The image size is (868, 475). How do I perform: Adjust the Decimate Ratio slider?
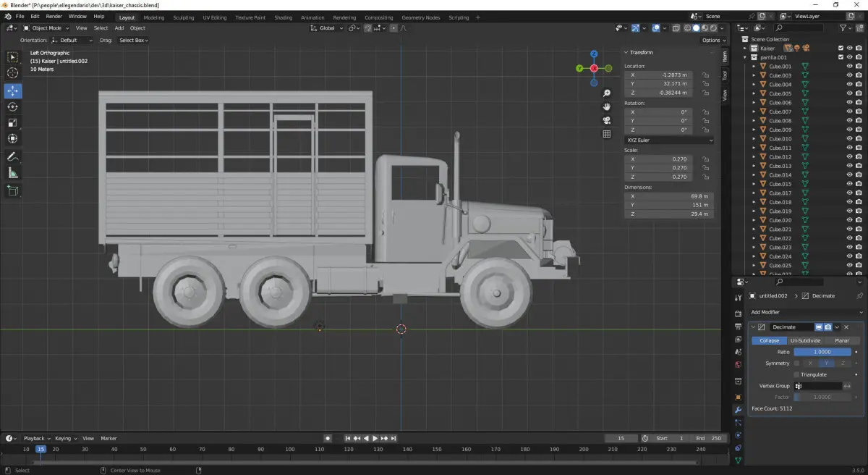coord(823,352)
